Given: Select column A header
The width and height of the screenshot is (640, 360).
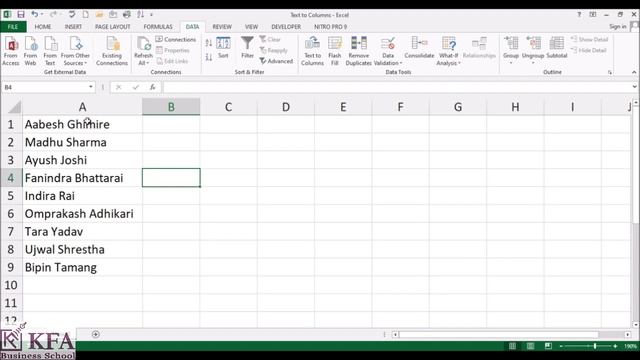Looking at the screenshot, I should [x=82, y=107].
